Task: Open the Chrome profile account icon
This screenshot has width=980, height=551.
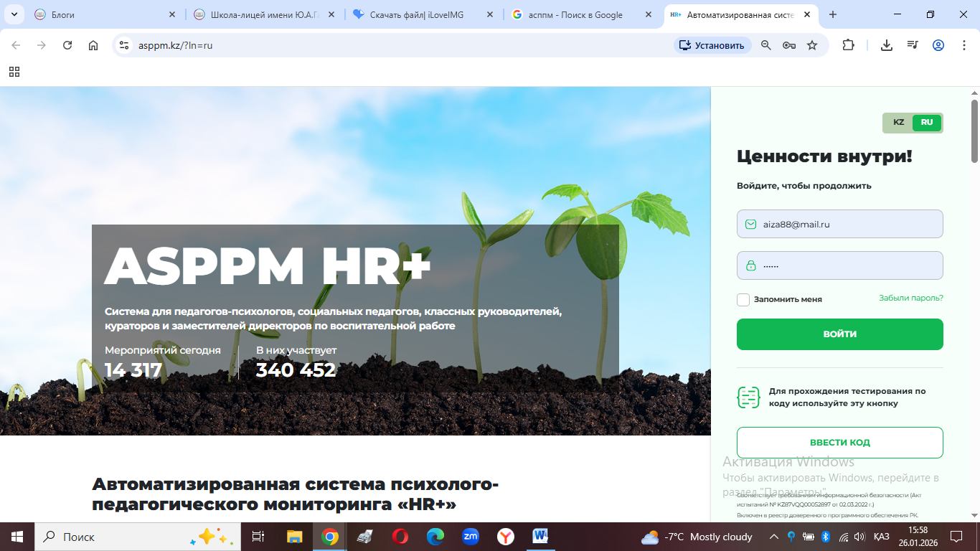Action: [x=938, y=44]
